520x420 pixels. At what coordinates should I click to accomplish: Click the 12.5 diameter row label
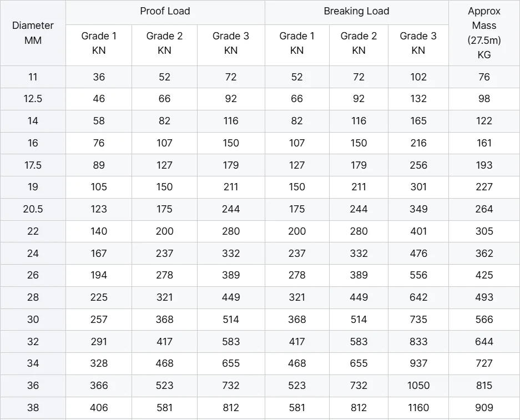click(33, 99)
